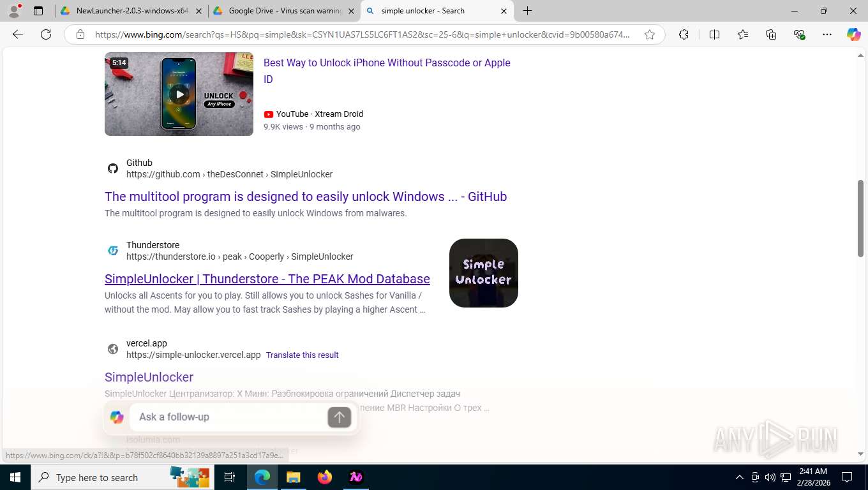Click the taskbar Type here to search box
The image size is (868, 490).
coord(123,477)
